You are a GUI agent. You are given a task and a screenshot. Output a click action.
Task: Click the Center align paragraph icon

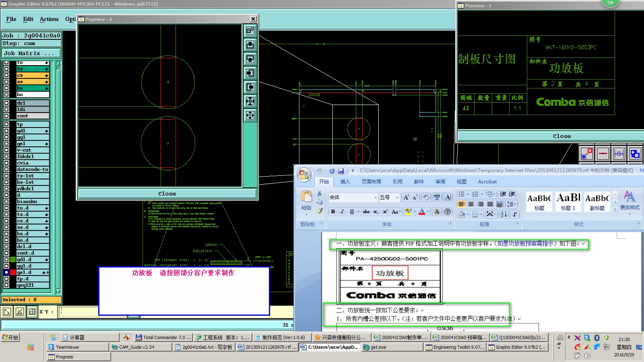[471, 204]
